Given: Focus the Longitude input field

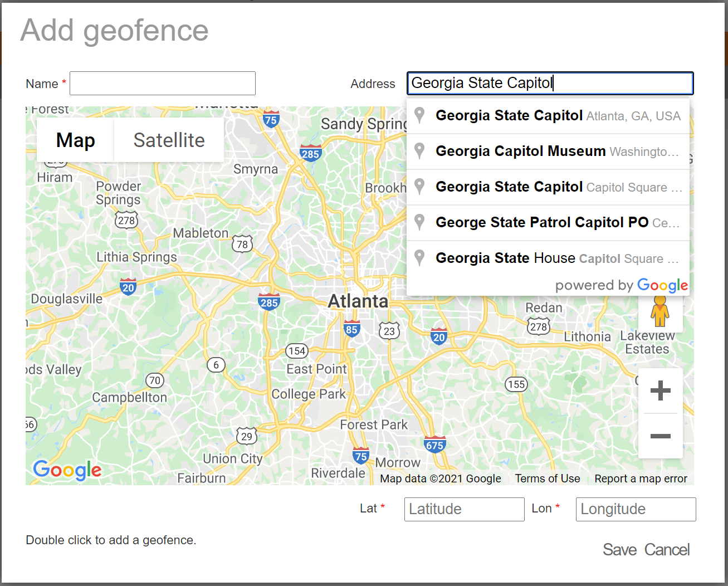Looking at the screenshot, I should tap(636, 509).
